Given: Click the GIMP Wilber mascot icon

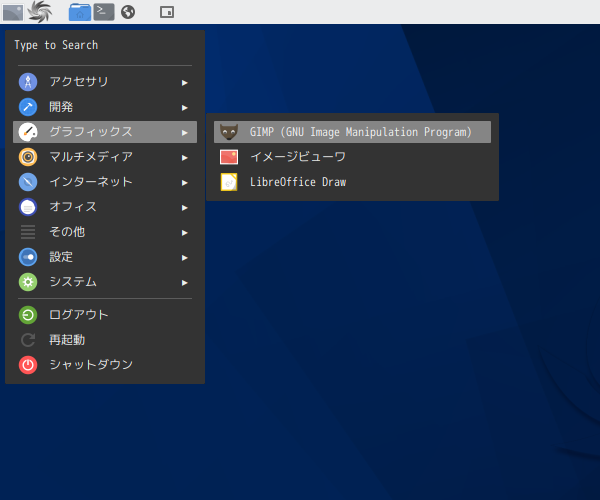Looking at the screenshot, I should [x=229, y=132].
